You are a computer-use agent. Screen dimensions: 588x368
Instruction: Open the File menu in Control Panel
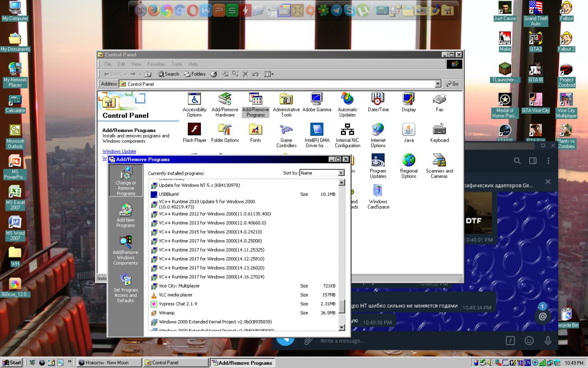(x=108, y=64)
